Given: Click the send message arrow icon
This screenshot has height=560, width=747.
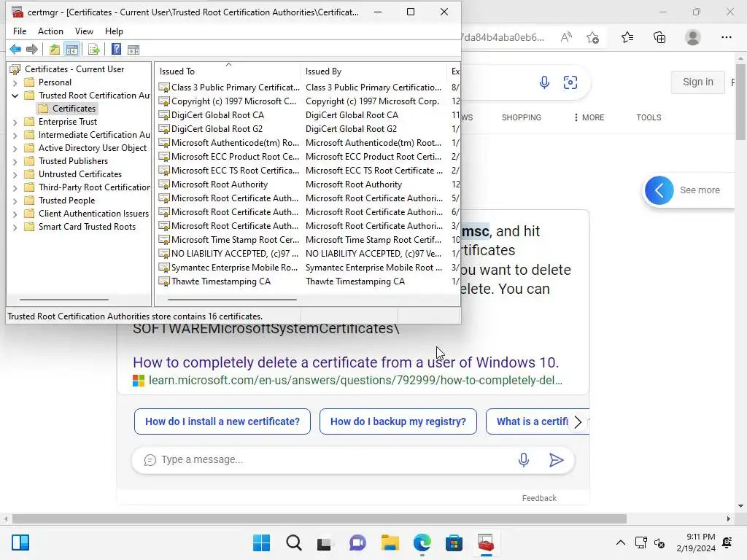Looking at the screenshot, I should pyautogui.click(x=556, y=459).
